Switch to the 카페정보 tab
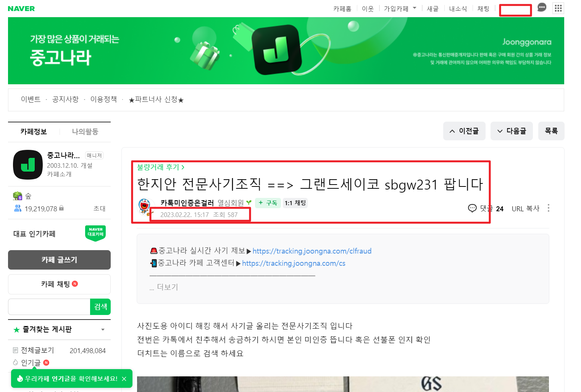The height and width of the screenshot is (392, 581). [34, 132]
